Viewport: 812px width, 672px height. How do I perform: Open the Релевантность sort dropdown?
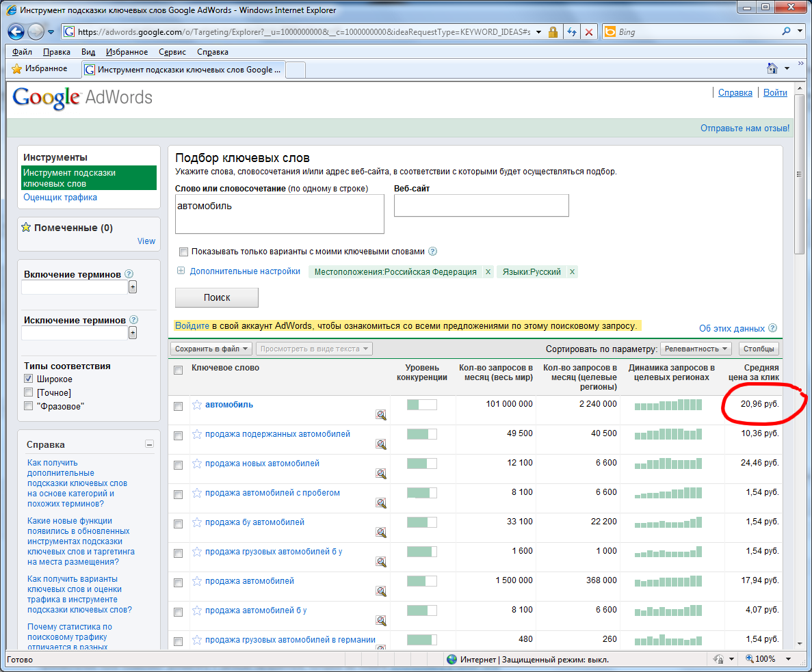pyautogui.click(x=695, y=349)
